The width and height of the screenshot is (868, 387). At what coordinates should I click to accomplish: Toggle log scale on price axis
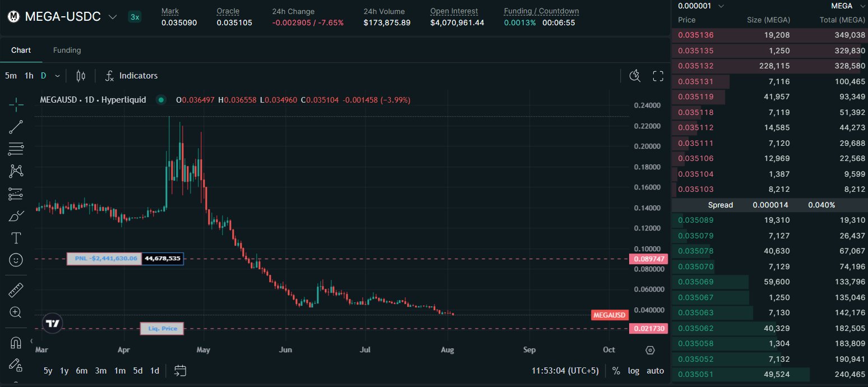[x=633, y=371]
